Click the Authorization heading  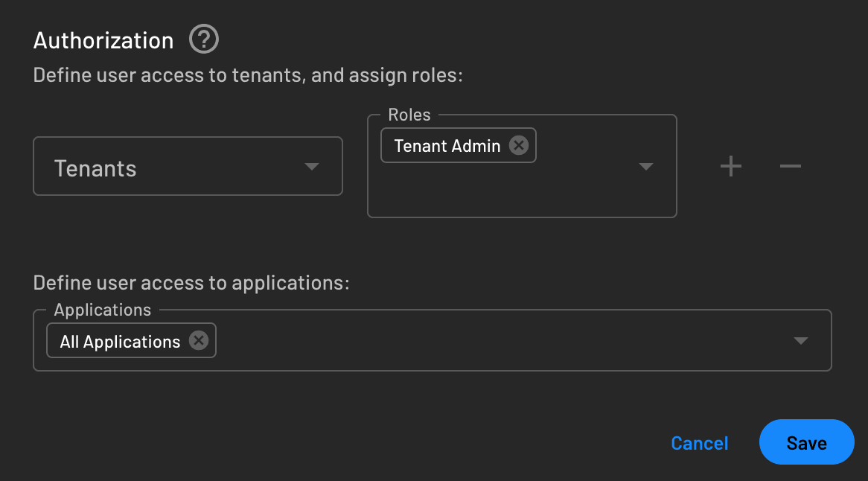point(103,40)
